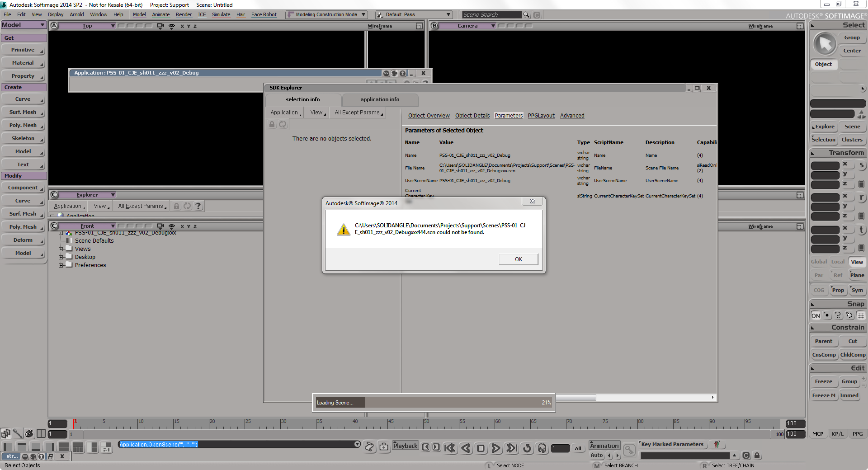This screenshot has height=470, width=868.
Task: Click the lock icon in SDK Explorer
Action: point(272,124)
